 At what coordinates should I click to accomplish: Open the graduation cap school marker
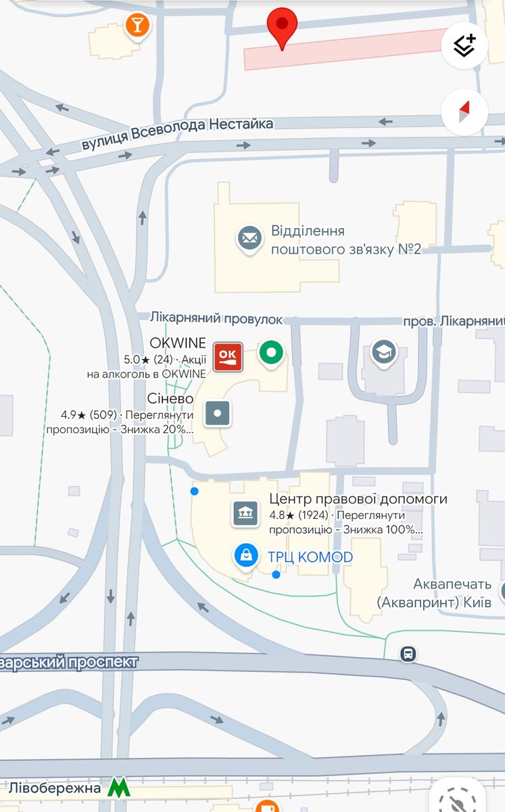click(x=383, y=353)
